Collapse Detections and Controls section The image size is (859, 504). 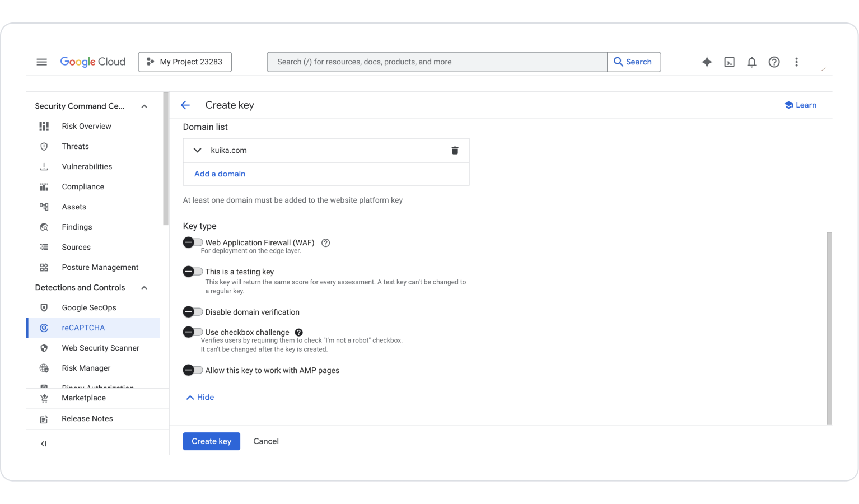(x=144, y=288)
